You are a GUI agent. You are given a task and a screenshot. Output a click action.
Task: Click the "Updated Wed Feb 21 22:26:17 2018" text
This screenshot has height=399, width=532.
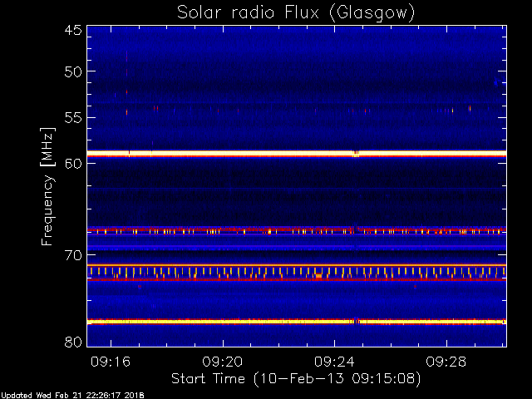72,396
